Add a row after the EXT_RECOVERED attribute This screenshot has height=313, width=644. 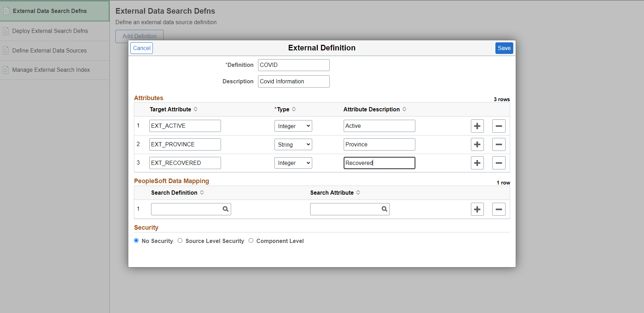[477, 163]
